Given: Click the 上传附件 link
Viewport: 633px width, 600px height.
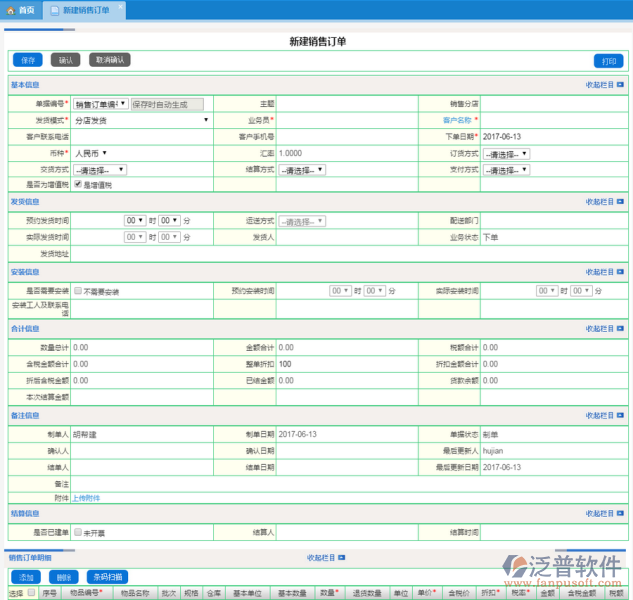Looking at the screenshot, I should [86, 498].
